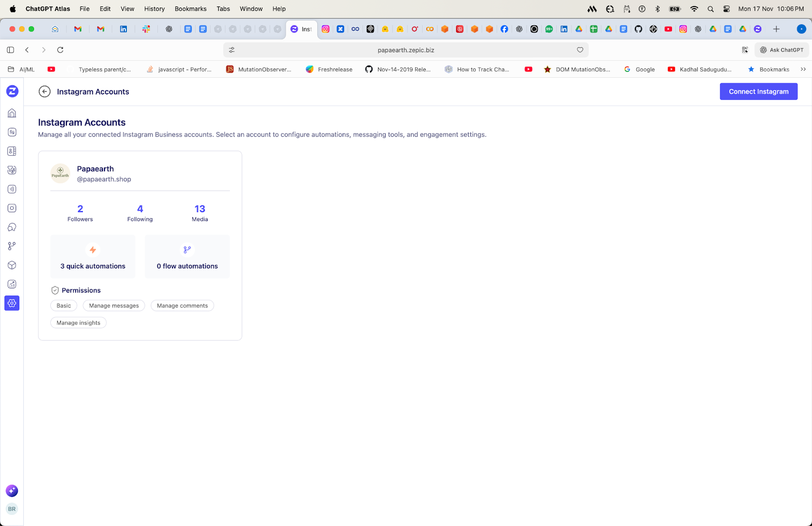The width and height of the screenshot is (812, 526).
Task: Click the Manage messages permission chip
Action: click(x=114, y=306)
